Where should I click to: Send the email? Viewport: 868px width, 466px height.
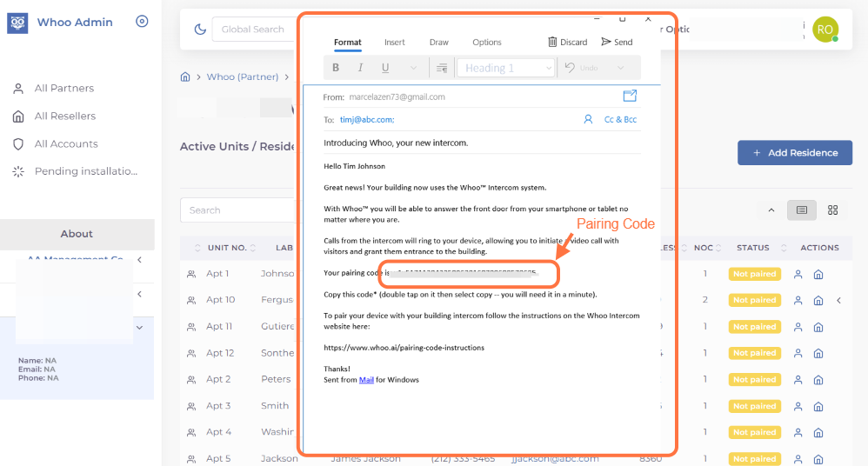click(617, 42)
